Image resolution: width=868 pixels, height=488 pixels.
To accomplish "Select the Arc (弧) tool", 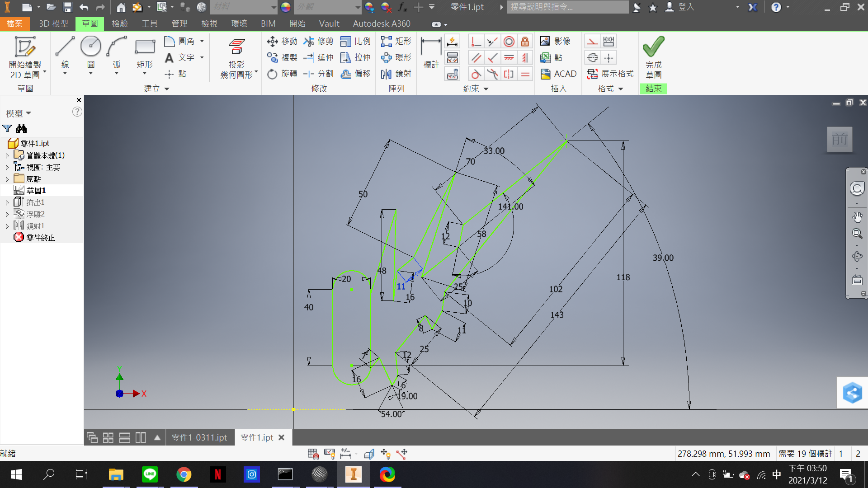I will click(117, 55).
